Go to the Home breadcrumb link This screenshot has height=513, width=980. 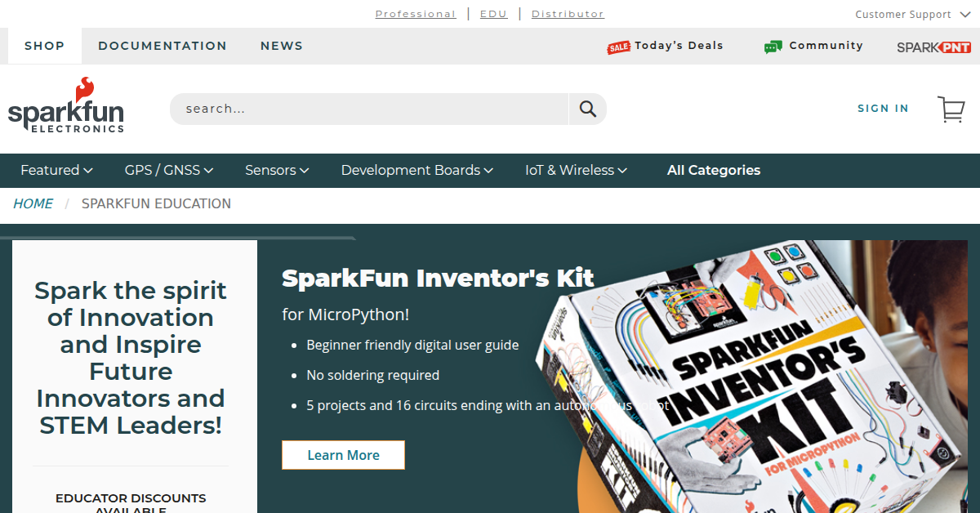(x=33, y=203)
